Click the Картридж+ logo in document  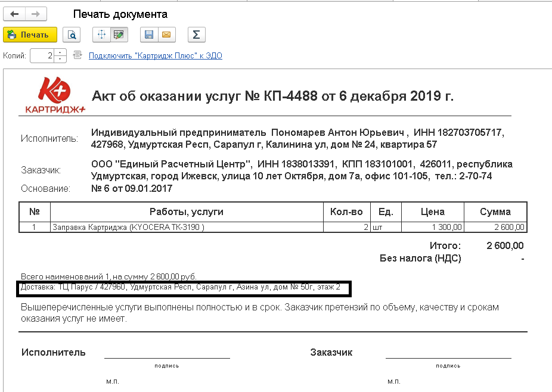click(x=55, y=95)
